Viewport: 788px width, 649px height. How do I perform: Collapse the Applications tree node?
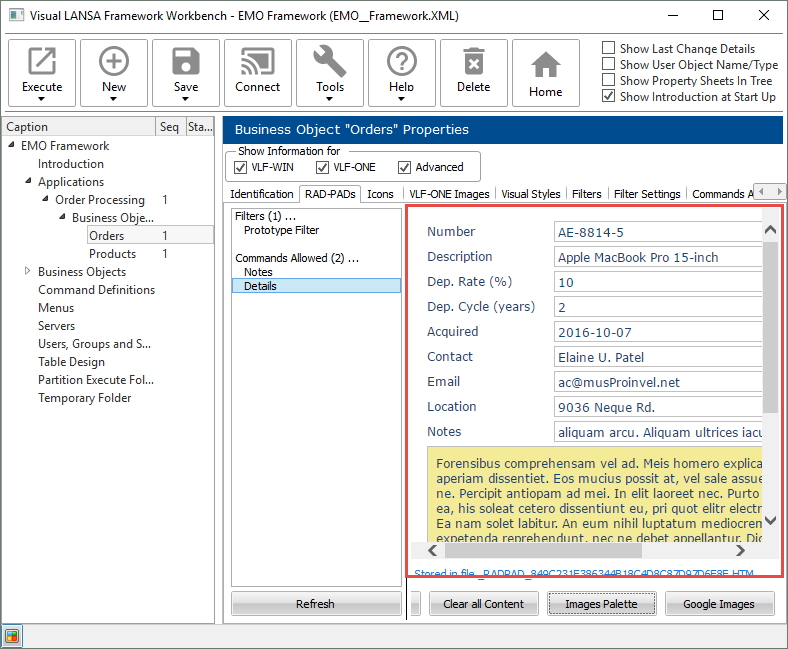28,182
